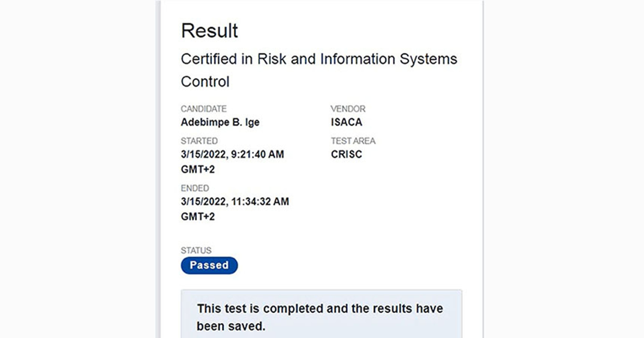Click the blue Passed status badge
Image resolution: width=644 pixels, height=338 pixels.
click(x=209, y=265)
